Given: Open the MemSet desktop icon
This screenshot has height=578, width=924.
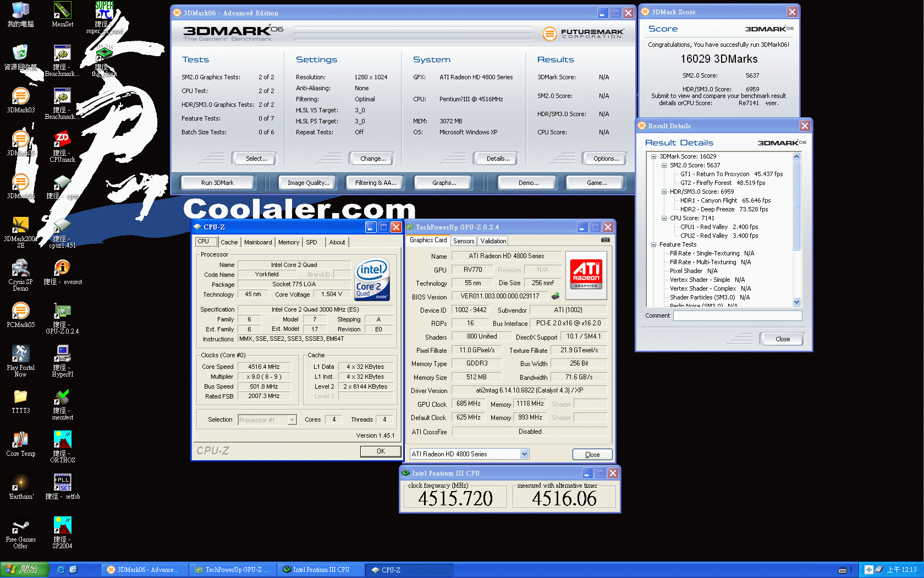Looking at the screenshot, I should click(x=62, y=14).
